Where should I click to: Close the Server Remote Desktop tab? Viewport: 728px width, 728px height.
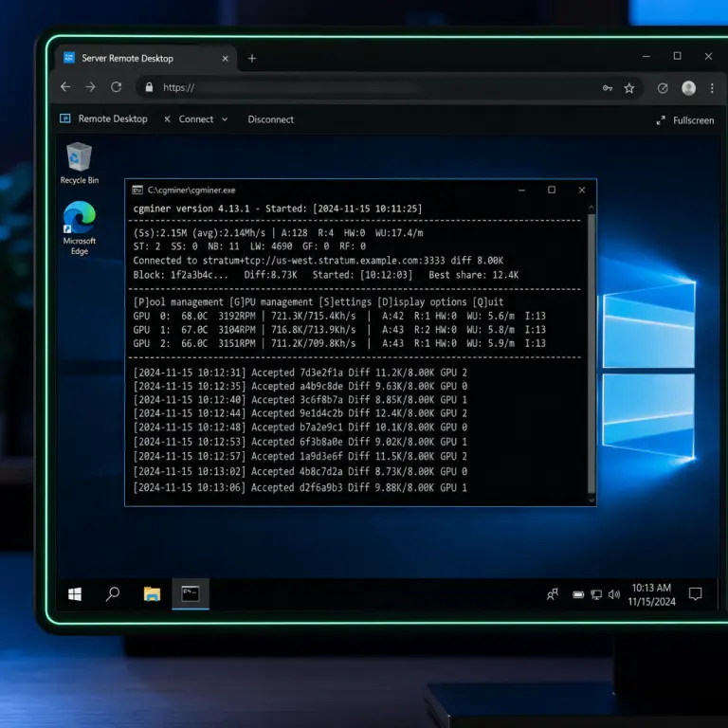[x=226, y=59]
